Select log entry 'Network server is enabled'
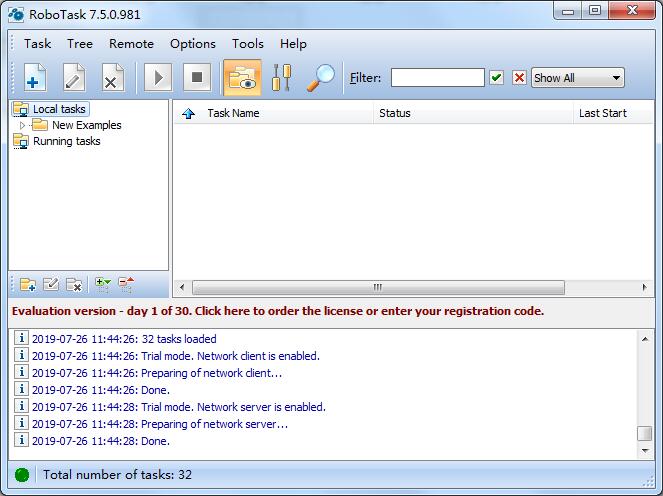Image resolution: width=663 pixels, height=496 pixels. pos(178,407)
